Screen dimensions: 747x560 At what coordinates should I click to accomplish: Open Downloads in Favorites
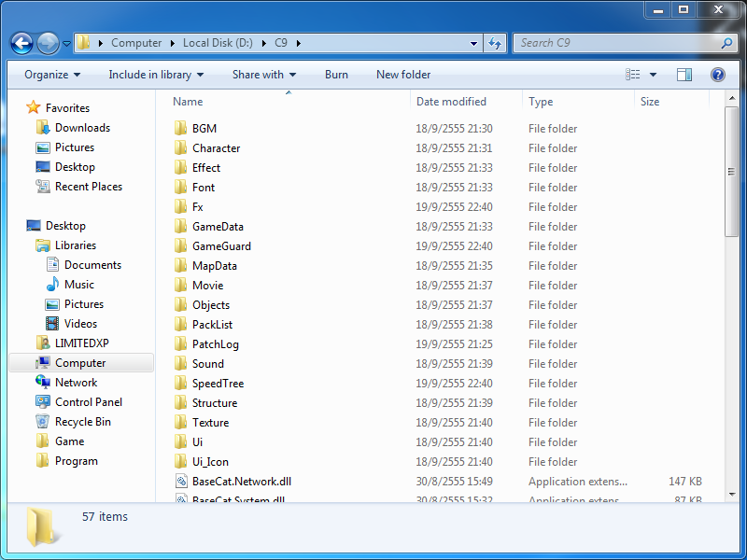[x=82, y=128]
